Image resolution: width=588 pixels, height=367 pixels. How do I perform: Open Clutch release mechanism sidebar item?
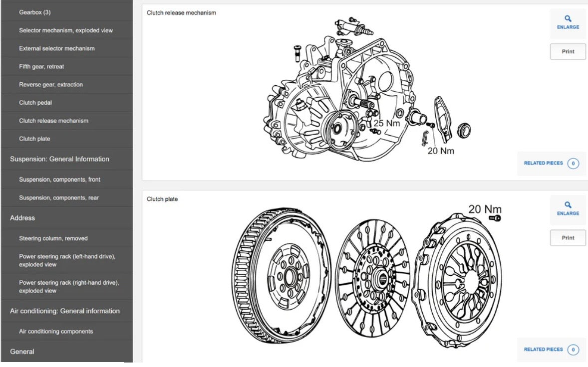point(67,121)
